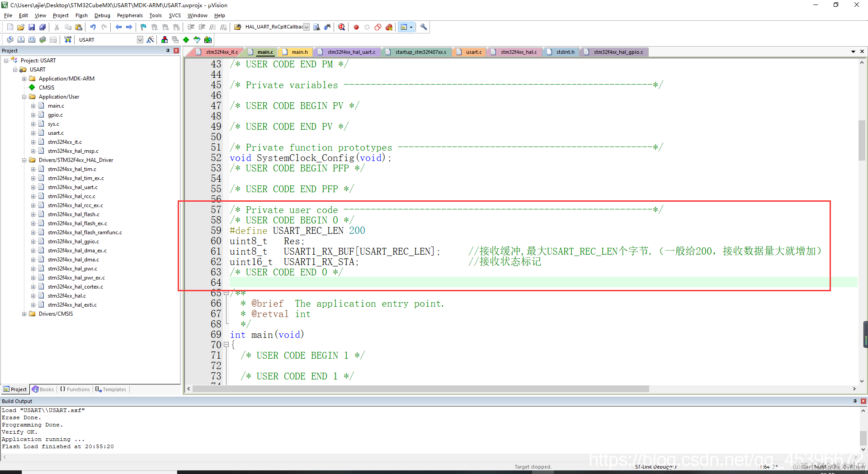Collapse the Drivers/STM32F4xx_HAL_Driver group

click(24, 160)
